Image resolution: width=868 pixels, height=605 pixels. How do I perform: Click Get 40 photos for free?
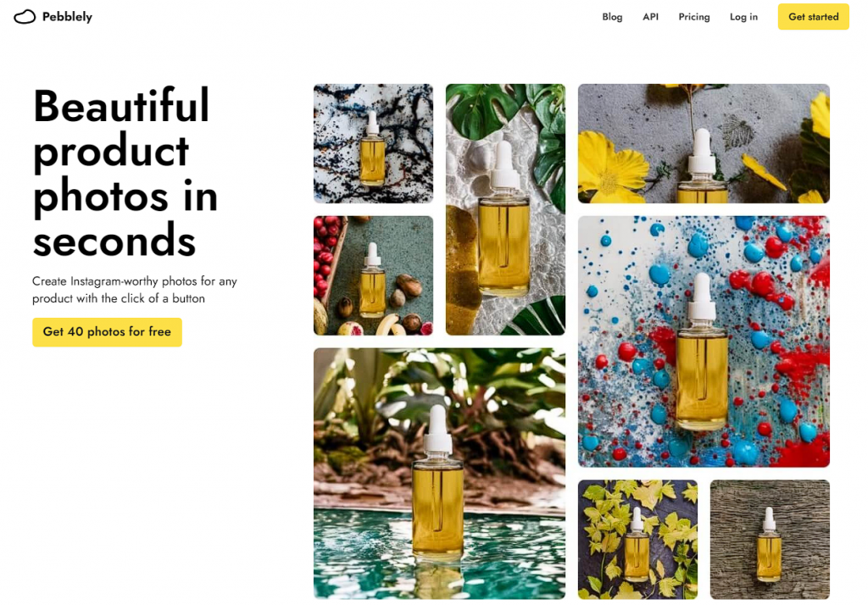107,331
